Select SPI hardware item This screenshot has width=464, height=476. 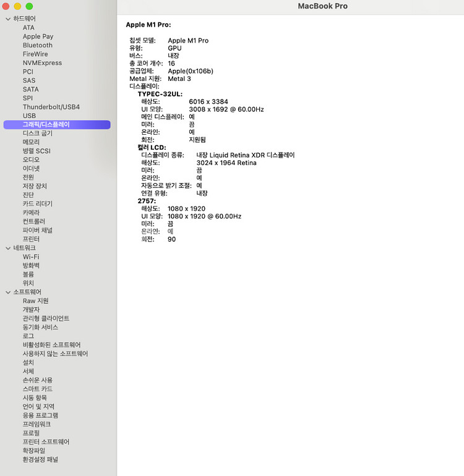pyautogui.click(x=28, y=98)
